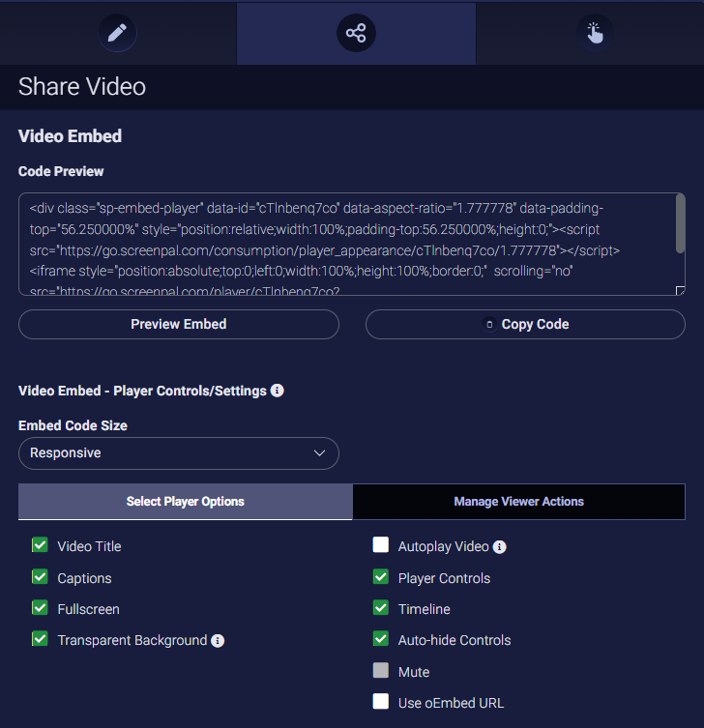704x728 pixels.
Task: Click the "Embed Code Size" label
Action: coord(73,425)
